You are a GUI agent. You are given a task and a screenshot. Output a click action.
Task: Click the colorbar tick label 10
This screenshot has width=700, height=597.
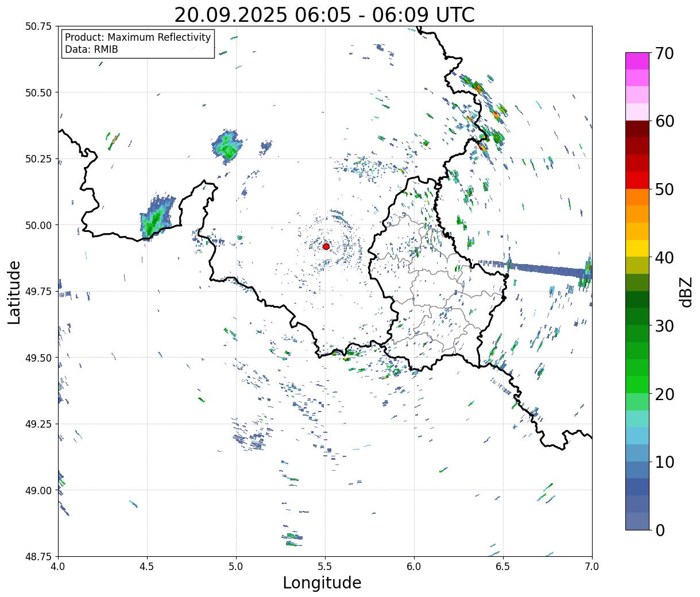(x=664, y=462)
